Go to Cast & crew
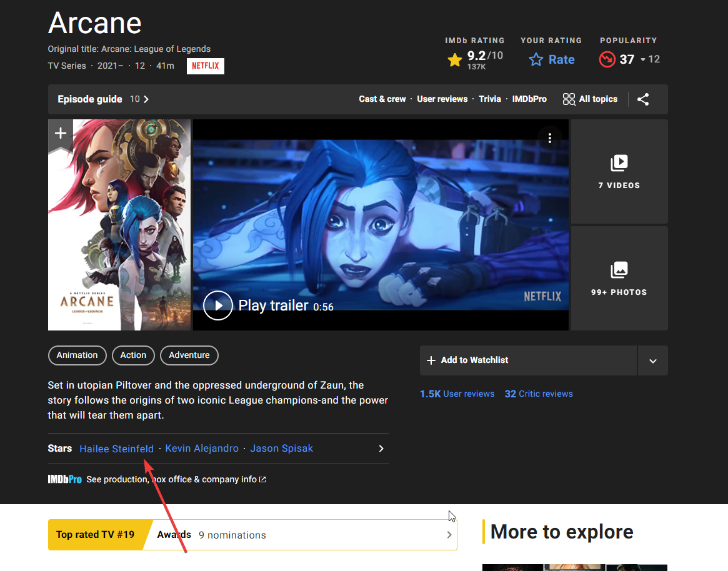This screenshot has width=728, height=571. (x=382, y=99)
